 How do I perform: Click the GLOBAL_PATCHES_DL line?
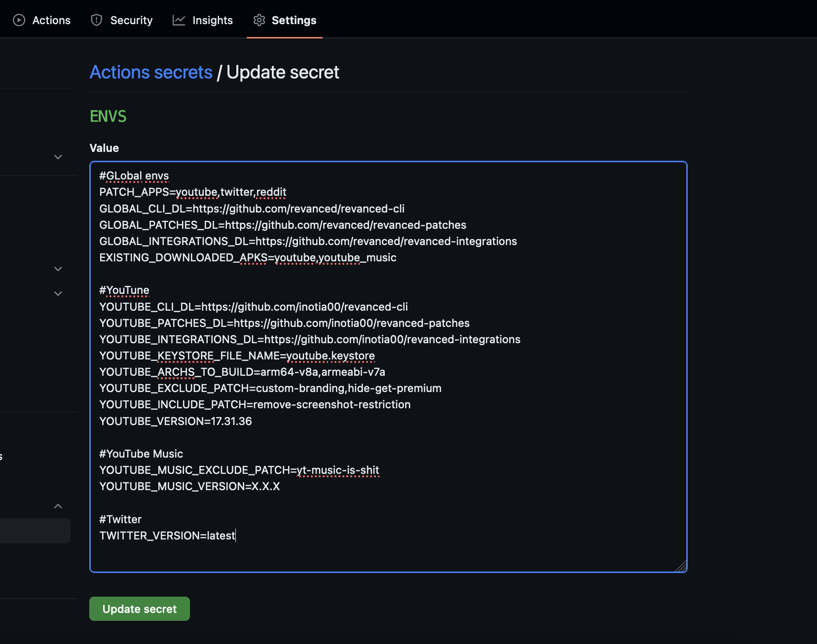click(283, 225)
